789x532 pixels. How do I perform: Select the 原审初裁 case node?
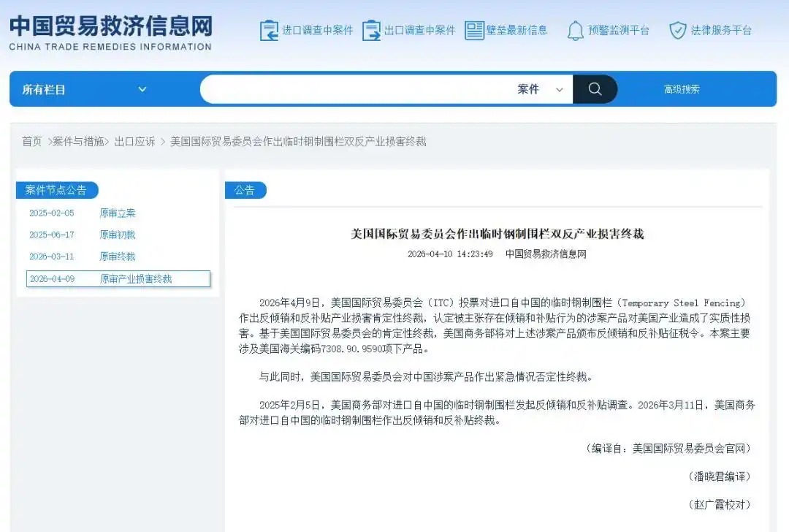click(118, 235)
